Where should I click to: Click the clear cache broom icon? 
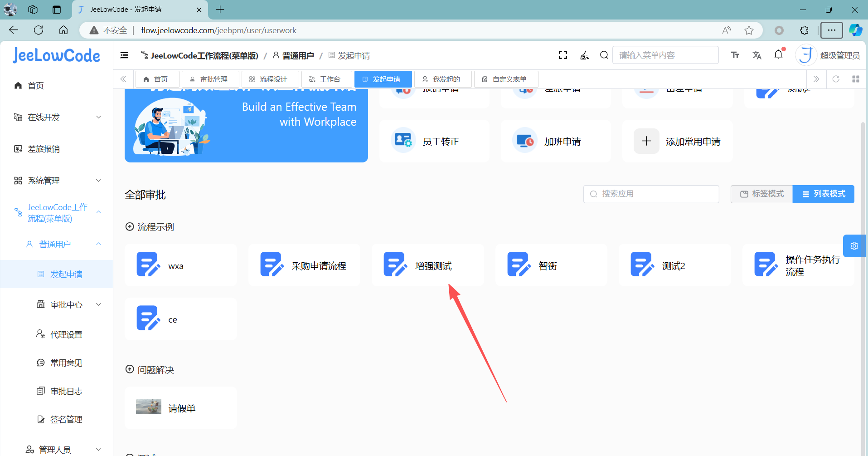585,55
